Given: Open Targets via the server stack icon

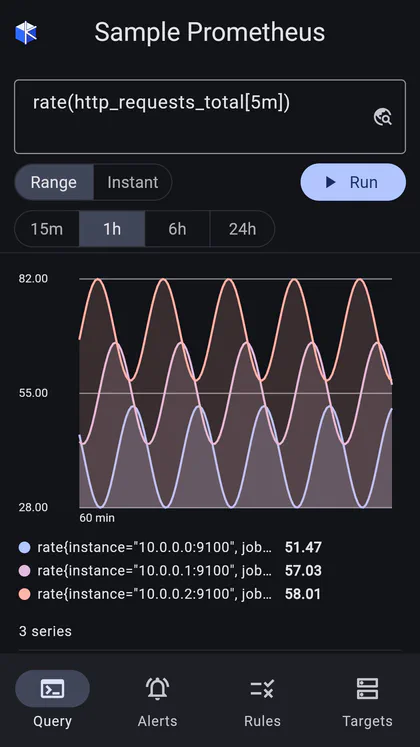Looking at the screenshot, I should pyautogui.click(x=367, y=689).
